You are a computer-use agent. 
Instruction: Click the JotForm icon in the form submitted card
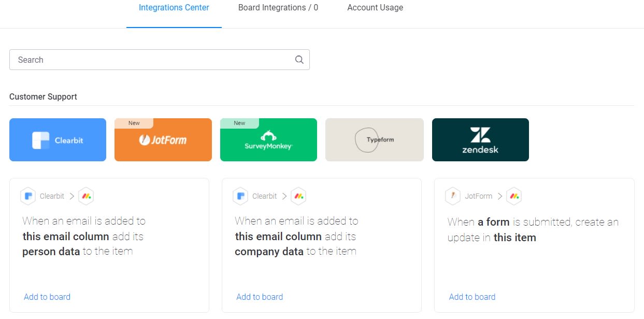453,196
